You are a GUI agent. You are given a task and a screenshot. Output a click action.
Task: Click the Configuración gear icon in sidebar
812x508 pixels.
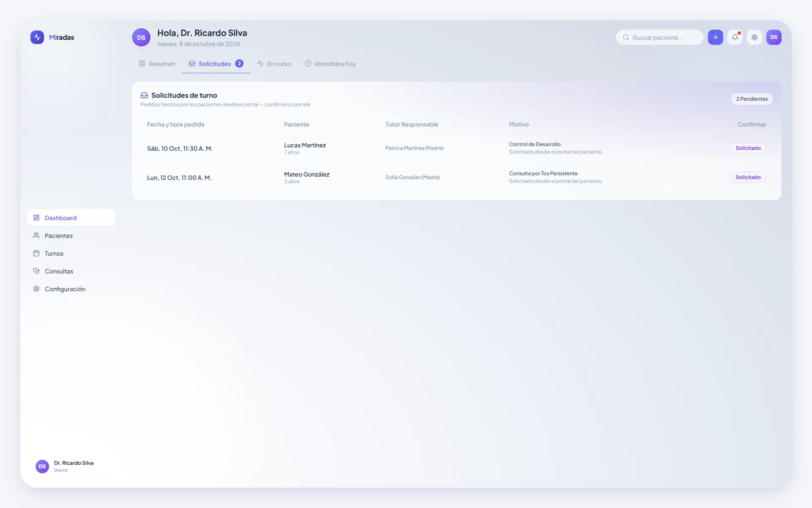pyautogui.click(x=36, y=289)
